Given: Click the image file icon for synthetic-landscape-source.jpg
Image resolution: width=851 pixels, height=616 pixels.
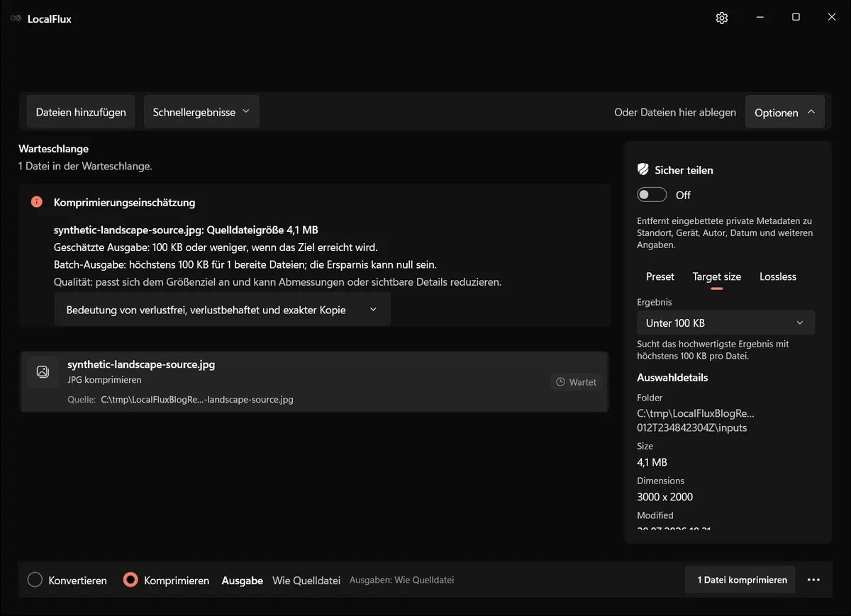Looking at the screenshot, I should 43,371.
